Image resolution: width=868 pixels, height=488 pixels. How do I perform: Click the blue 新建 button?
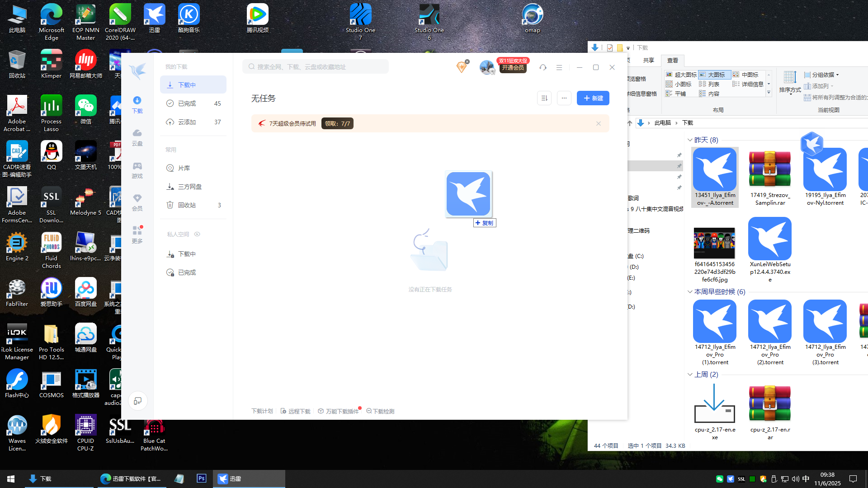point(593,98)
